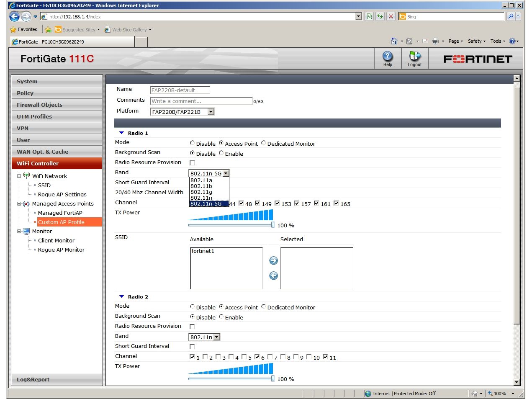Click the Add to Favorites Bar icon
The height and width of the screenshot is (399, 532).
pyautogui.click(x=48, y=29)
